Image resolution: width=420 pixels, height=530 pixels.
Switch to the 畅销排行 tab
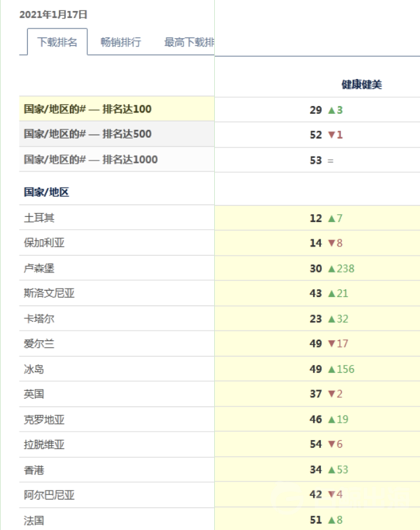[x=122, y=41]
